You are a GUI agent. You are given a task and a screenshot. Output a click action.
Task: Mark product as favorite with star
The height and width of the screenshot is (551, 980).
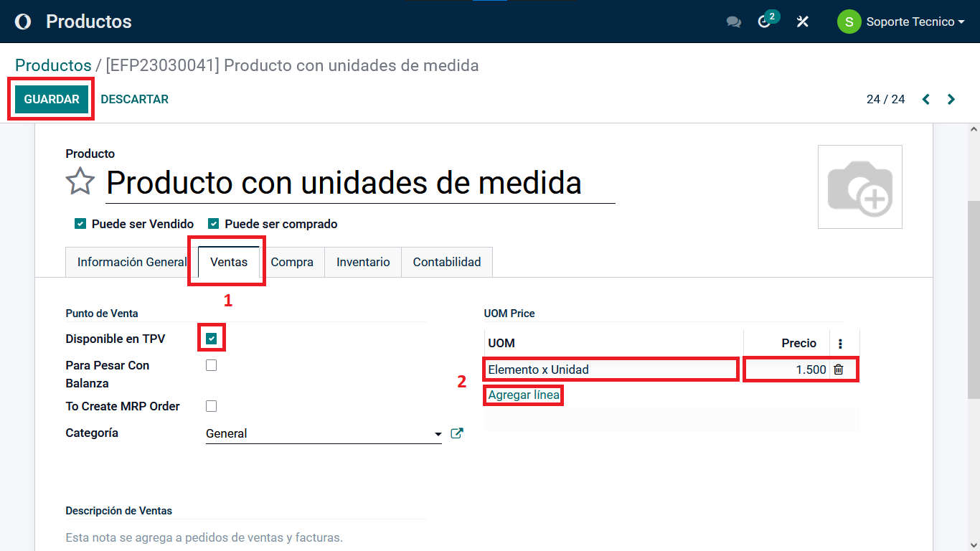point(80,182)
